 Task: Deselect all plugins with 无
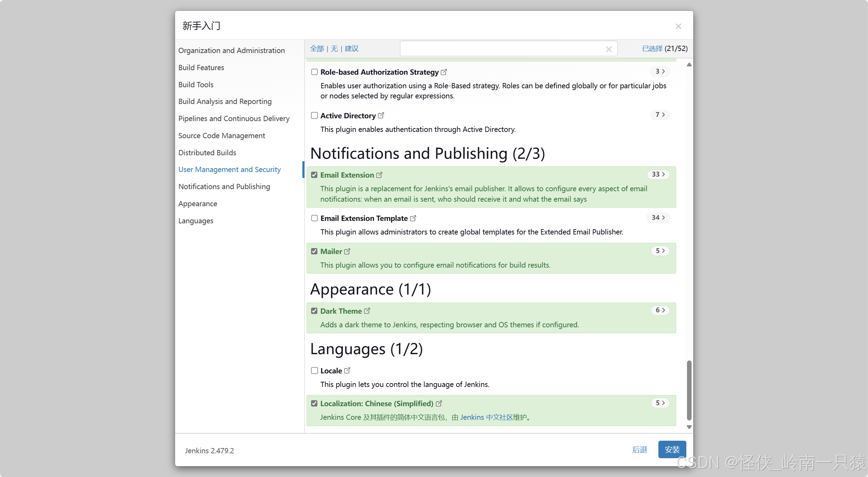point(334,49)
